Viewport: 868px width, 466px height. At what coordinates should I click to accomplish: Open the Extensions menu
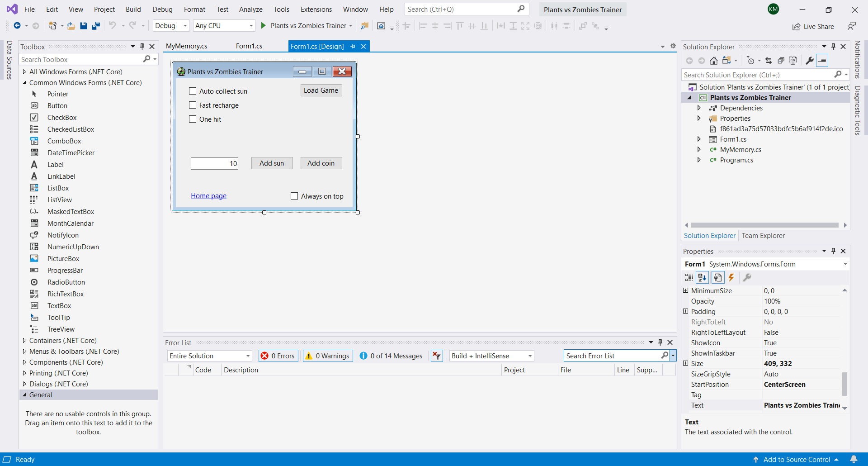[x=316, y=9]
